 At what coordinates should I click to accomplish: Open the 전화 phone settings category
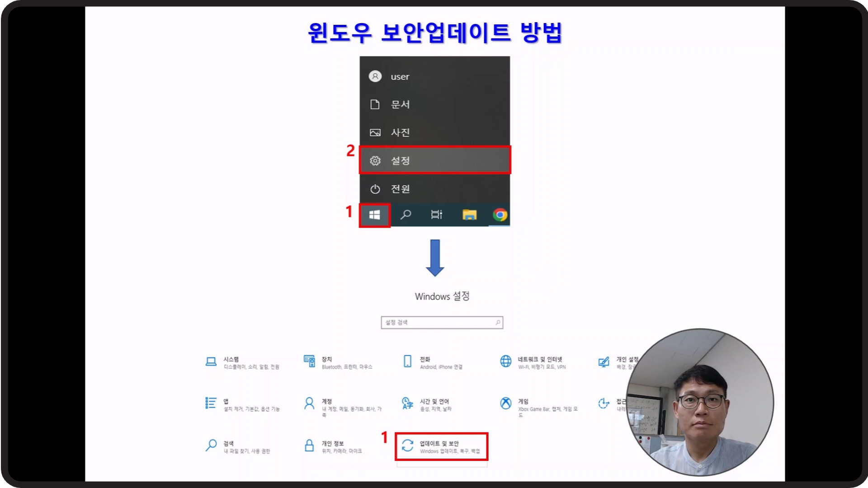pos(433,362)
